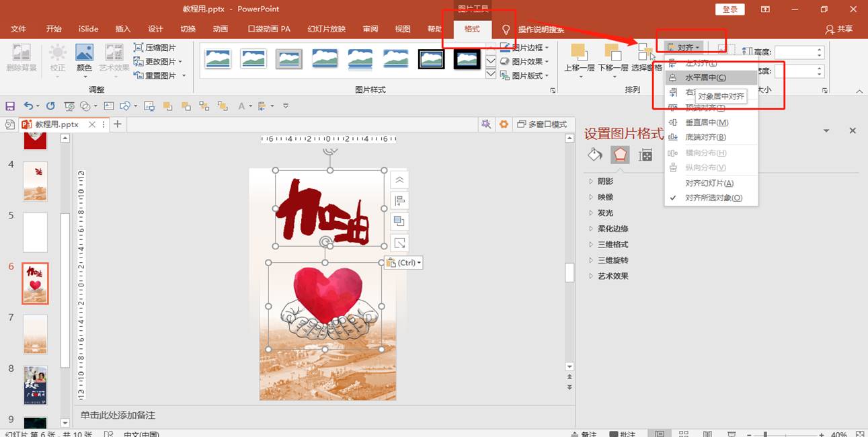Expand the 阴影 shadow section
Screen dimensions: 868x437
(x=605, y=182)
